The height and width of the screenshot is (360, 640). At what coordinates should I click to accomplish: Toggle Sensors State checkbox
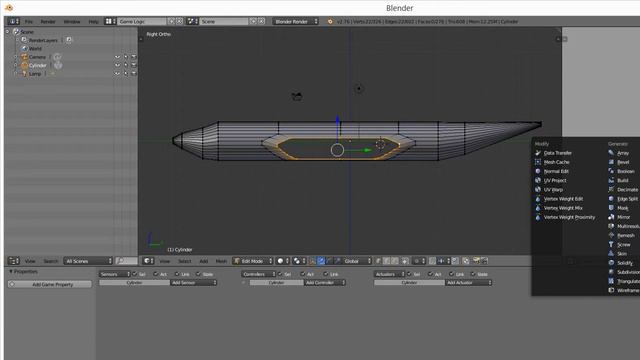pyautogui.click(x=198, y=274)
